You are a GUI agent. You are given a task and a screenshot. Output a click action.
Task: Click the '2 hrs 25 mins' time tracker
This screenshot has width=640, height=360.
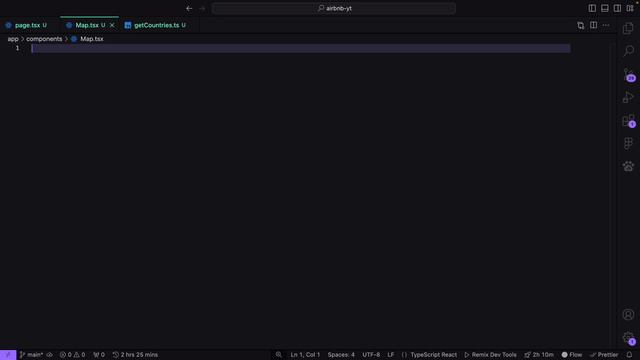[x=135, y=355]
